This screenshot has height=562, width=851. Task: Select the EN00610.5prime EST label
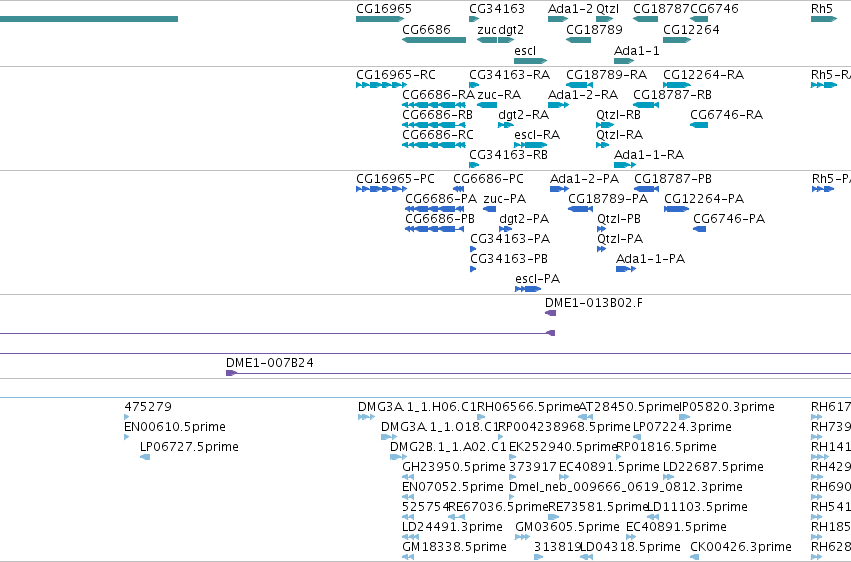pyautogui.click(x=175, y=427)
